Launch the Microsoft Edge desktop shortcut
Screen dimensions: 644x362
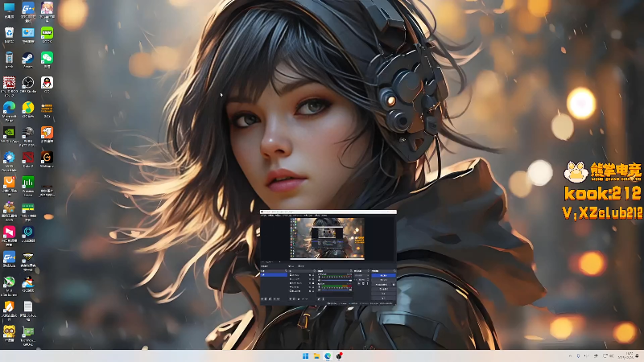pyautogui.click(x=9, y=109)
